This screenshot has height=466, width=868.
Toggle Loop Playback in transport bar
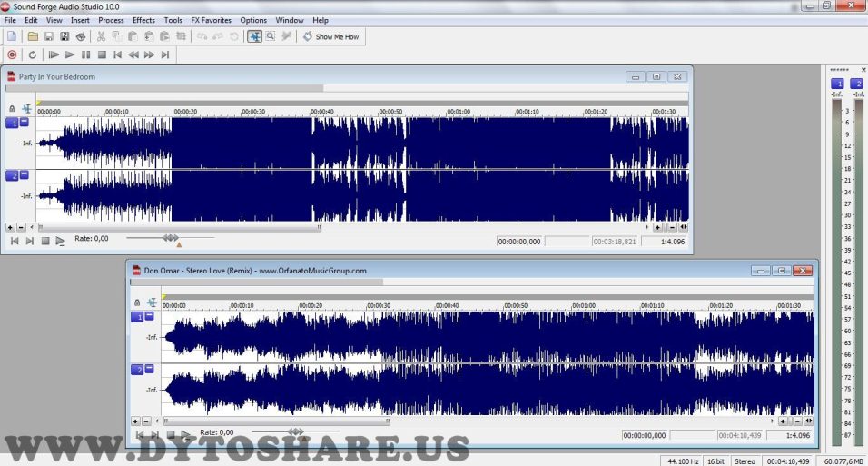click(32, 55)
